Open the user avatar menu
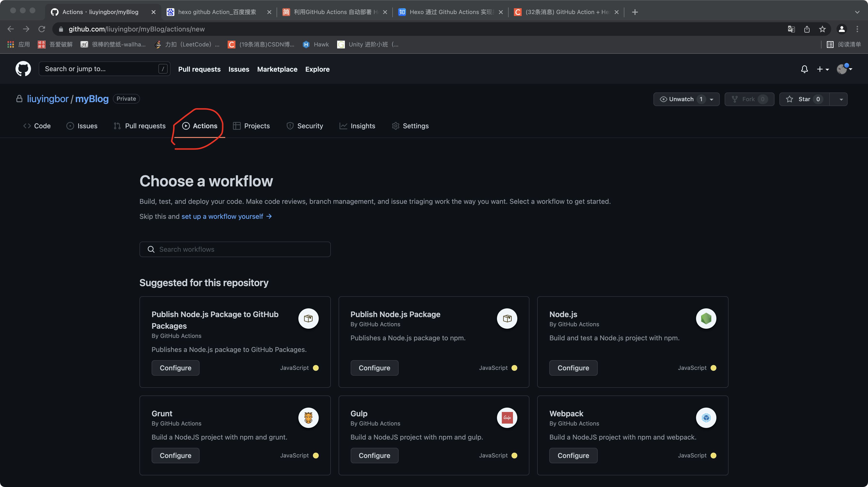 845,69
